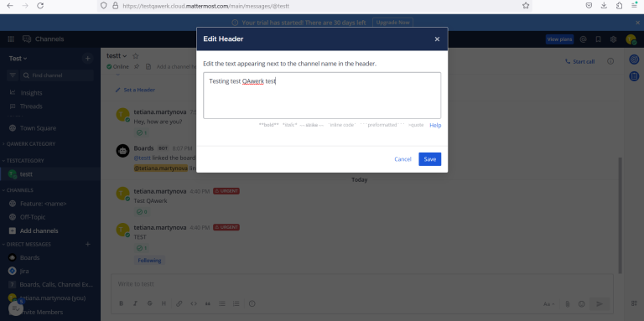644x321 pixels.
Task: Open recent mentions at-sign icon
Action: tap(583, 39)
